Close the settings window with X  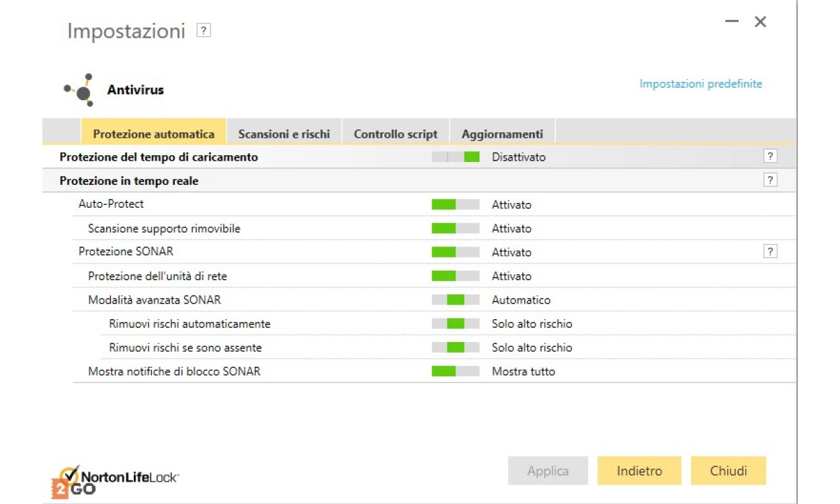[x=760, y=22]
